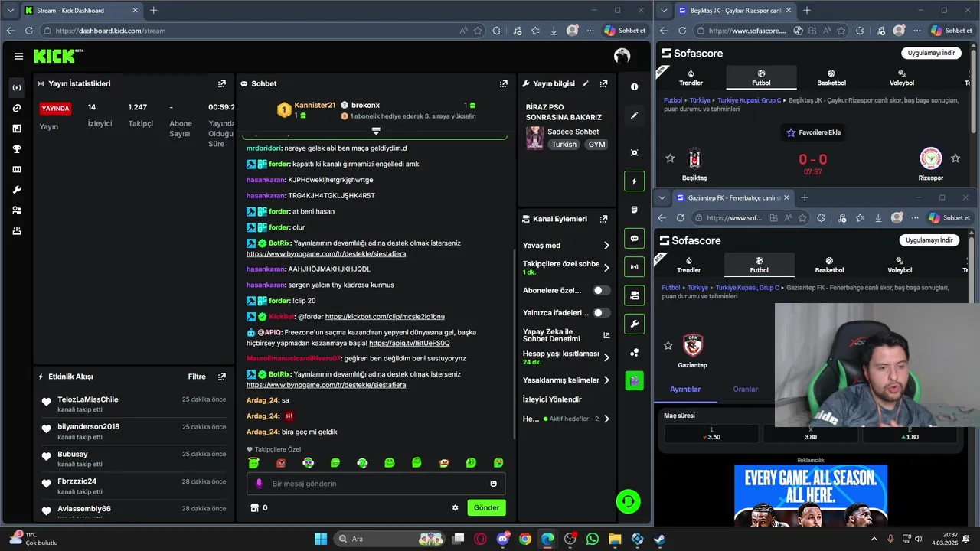980x551 pixels.
Task: Open Stream page from left sidebar
Action: tap(17, 87)
